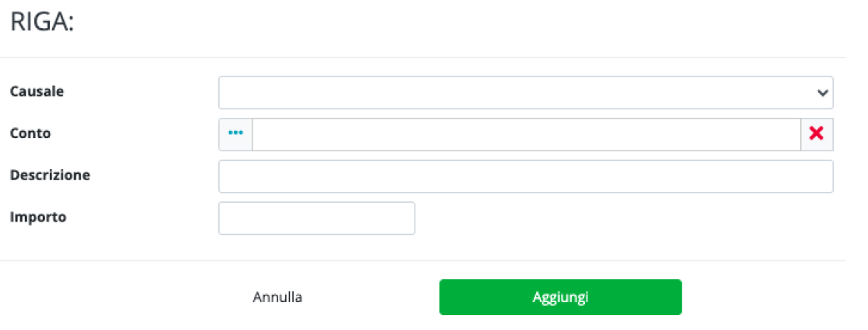Image resolution: width=868 pixels, height=330 pixels.
Task: Expand the Causale combo box
Action: point(525,92)
